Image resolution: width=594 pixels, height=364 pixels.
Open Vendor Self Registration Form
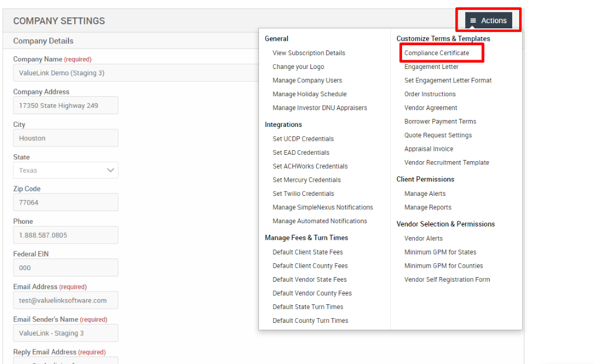(x=447, y=279)
